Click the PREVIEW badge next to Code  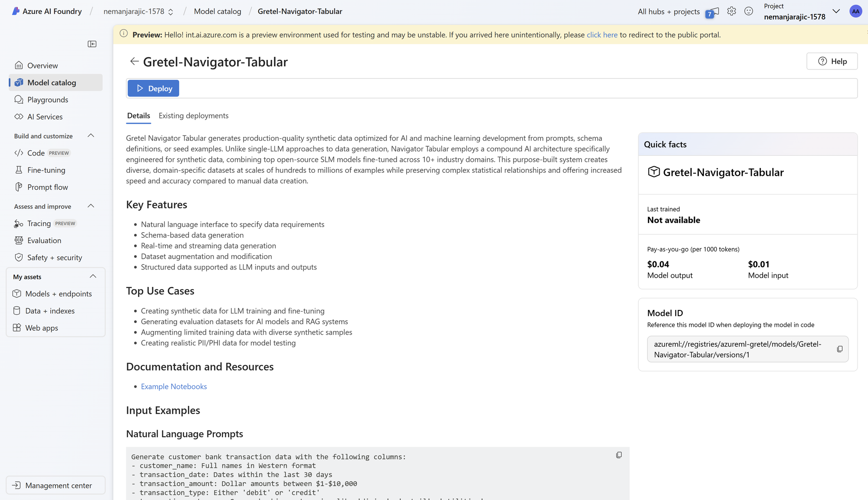59,153
